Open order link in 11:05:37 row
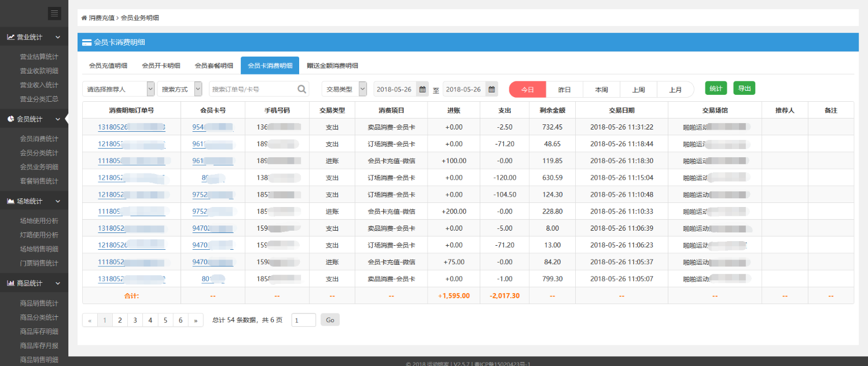 point(131,262)
